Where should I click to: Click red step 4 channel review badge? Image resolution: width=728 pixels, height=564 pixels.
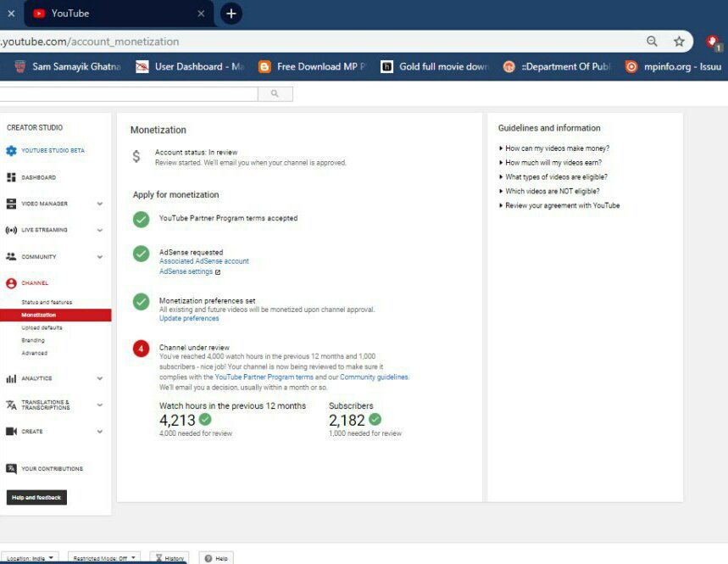pyautogui.click(x=142, y=349)
